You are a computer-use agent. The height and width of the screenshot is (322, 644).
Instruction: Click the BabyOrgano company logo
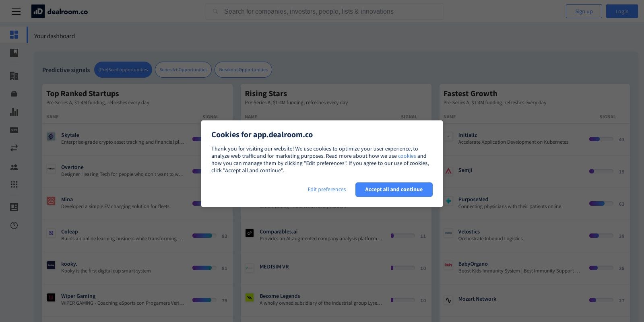click(x=448, y=265)
